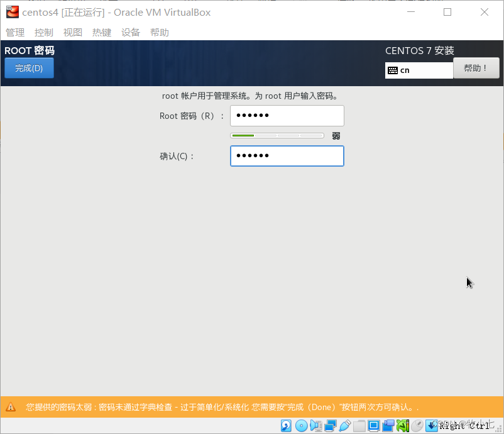
Task: Click the VirtualBox app icon in title bar
Action: point(13,12)
